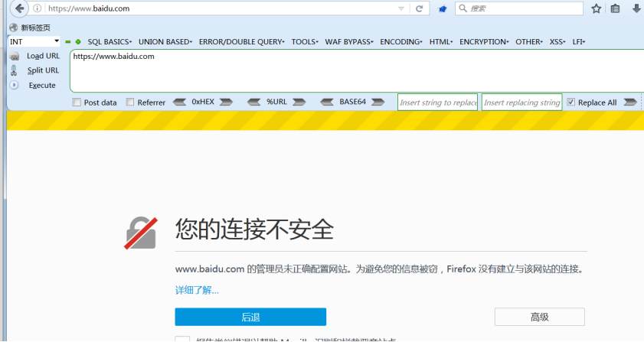Click the Load URL icon

coord(15,57)
